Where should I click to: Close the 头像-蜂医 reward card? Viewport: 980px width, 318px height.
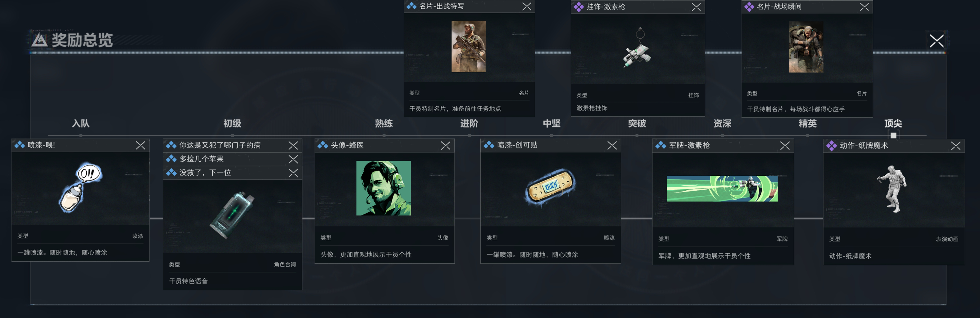(446, 145)
